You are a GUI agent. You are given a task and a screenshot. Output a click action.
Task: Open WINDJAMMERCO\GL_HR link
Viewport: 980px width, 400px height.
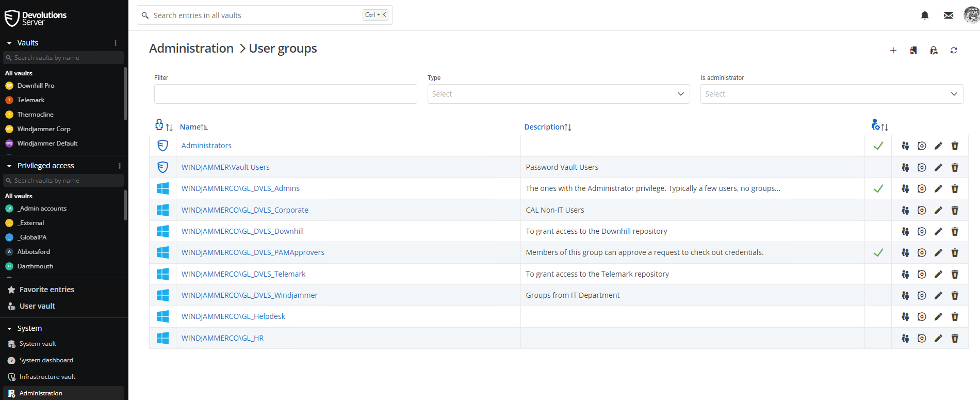222,338
